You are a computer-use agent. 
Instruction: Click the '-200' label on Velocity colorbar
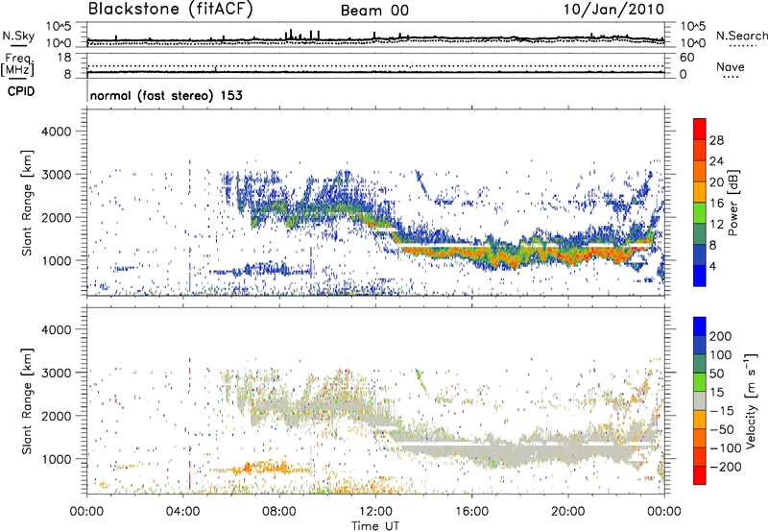725,467
